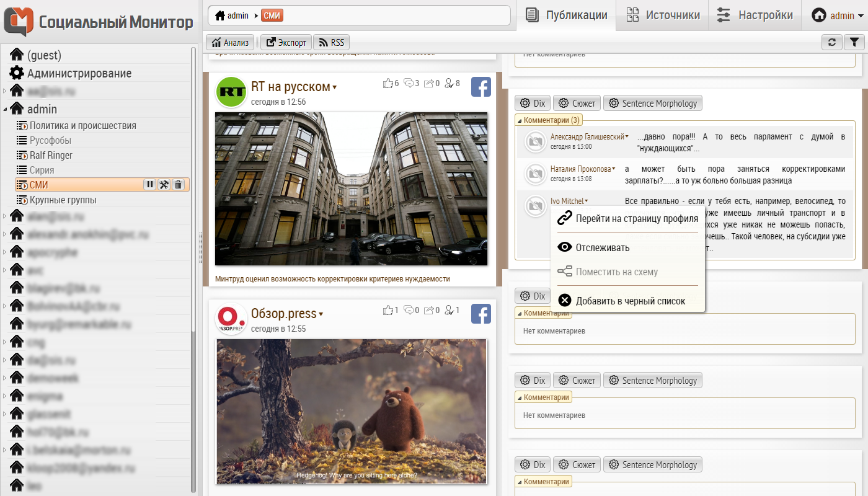Open СМИ settings wrench icon
This screenshot has height=496, width=868.
click(x=164, y=185)
